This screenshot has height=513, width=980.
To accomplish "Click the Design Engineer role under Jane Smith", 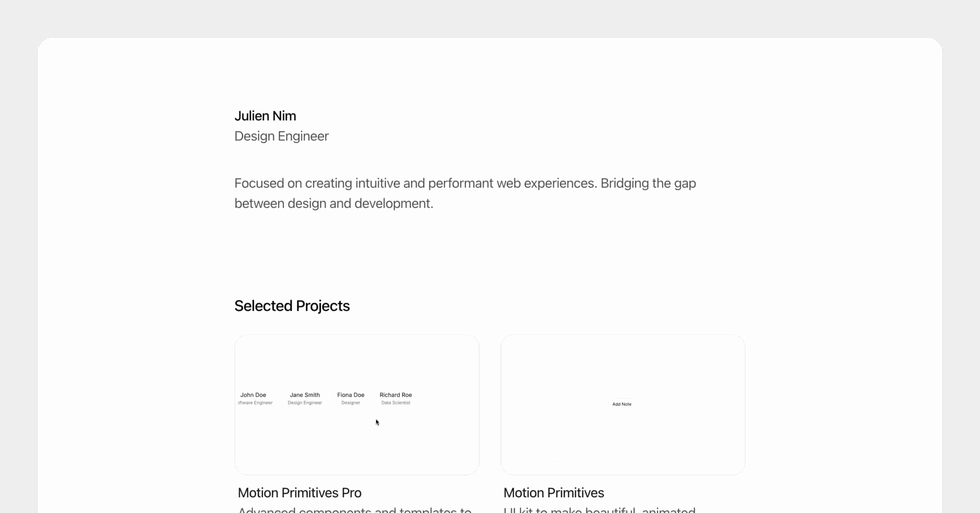I will pyautogui.click(x=305, y=403).
